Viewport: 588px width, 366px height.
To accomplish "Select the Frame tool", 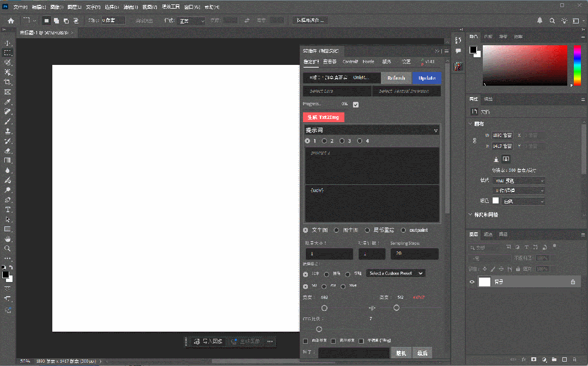I will coord(8,92).
